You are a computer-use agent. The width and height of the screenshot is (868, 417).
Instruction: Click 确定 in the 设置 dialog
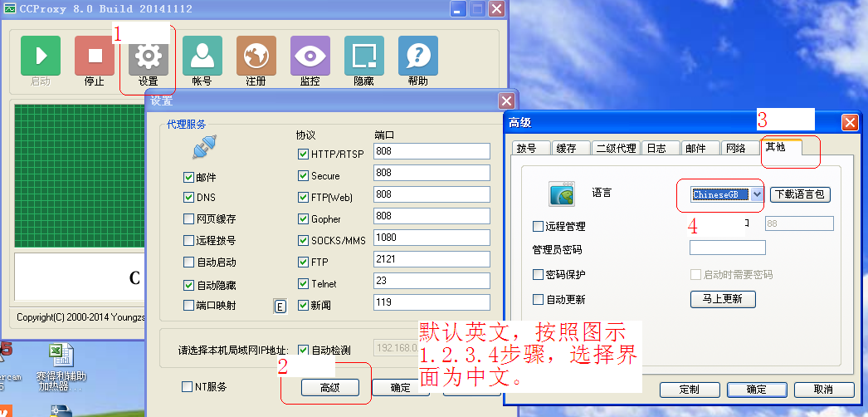click(400, 388)
